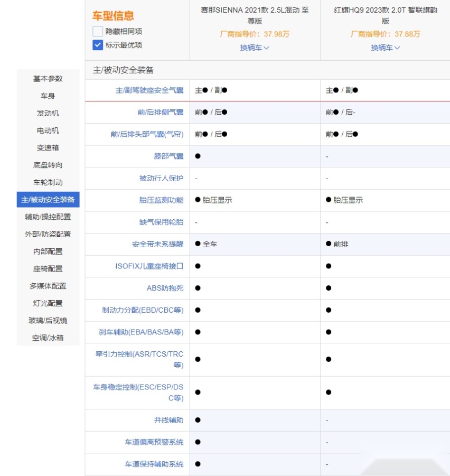Open 并线辅助 parameter link
The width and height of the screenshot is (450, 476).
click(x=168, y=420)
